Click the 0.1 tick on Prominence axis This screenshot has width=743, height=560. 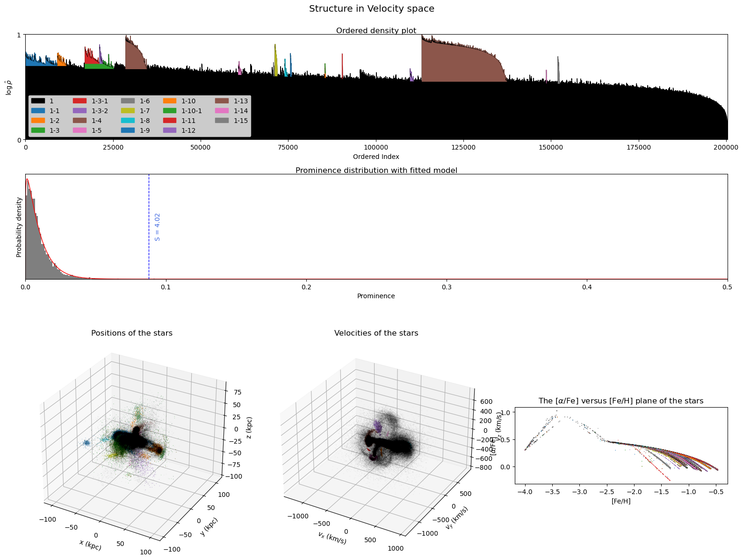click(166, 287)
